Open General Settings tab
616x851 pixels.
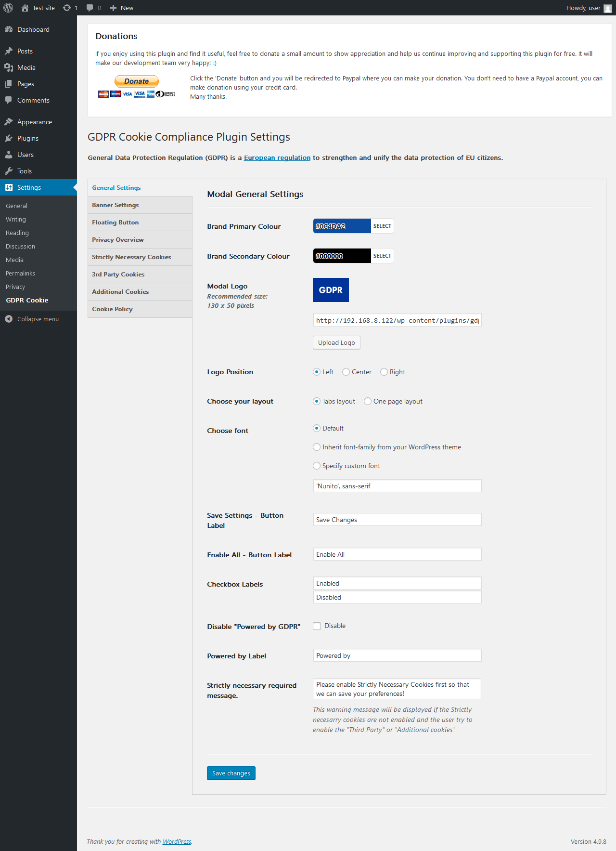coord(140,188)
